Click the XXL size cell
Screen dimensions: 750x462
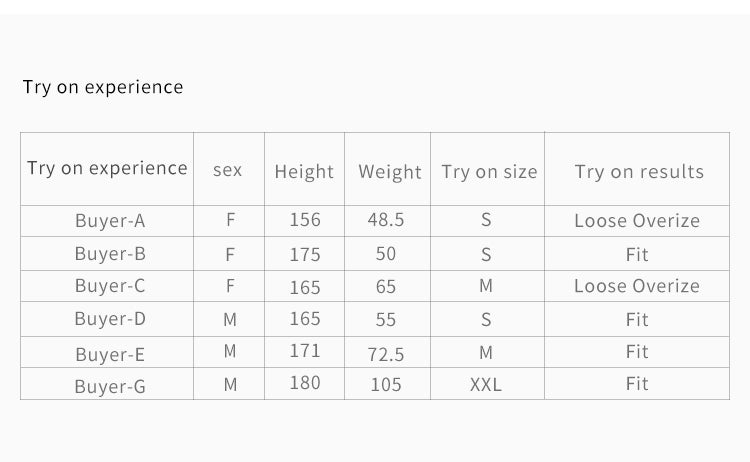486,385
